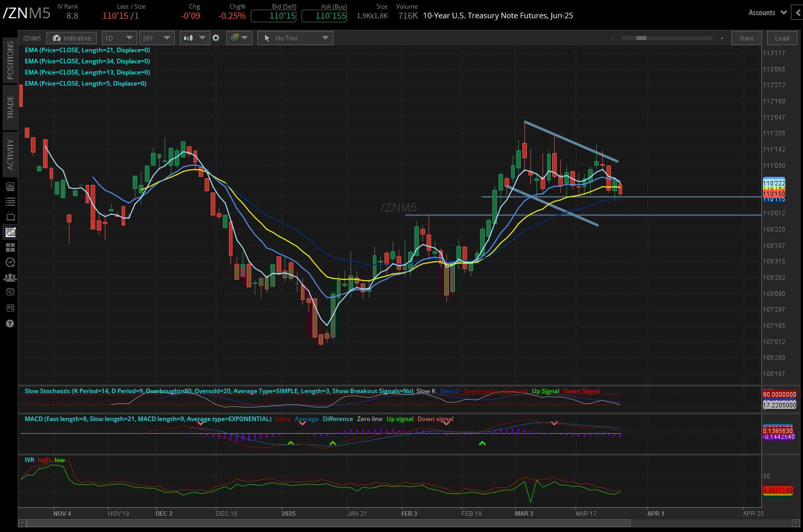This screenshot has width=803, height=532.
Task: Expand the Accounts dropdown
Action: click(767, 13)
